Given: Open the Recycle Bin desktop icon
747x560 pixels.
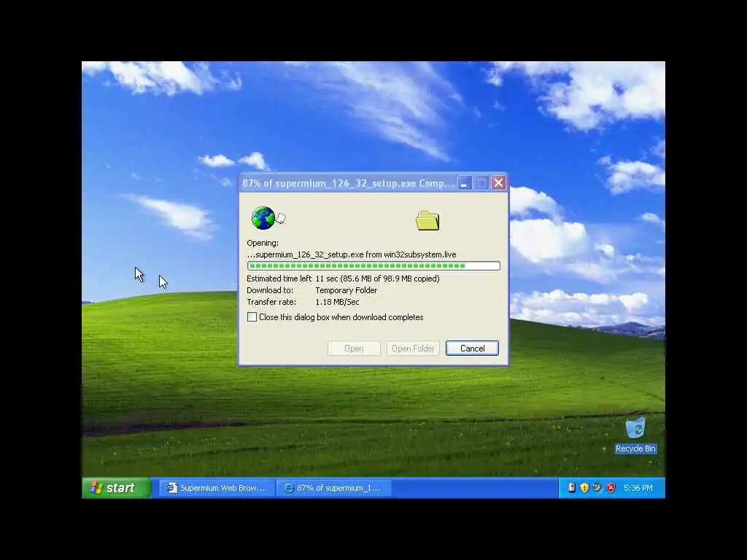Looking at the screenshot, I should coord(635,435).
